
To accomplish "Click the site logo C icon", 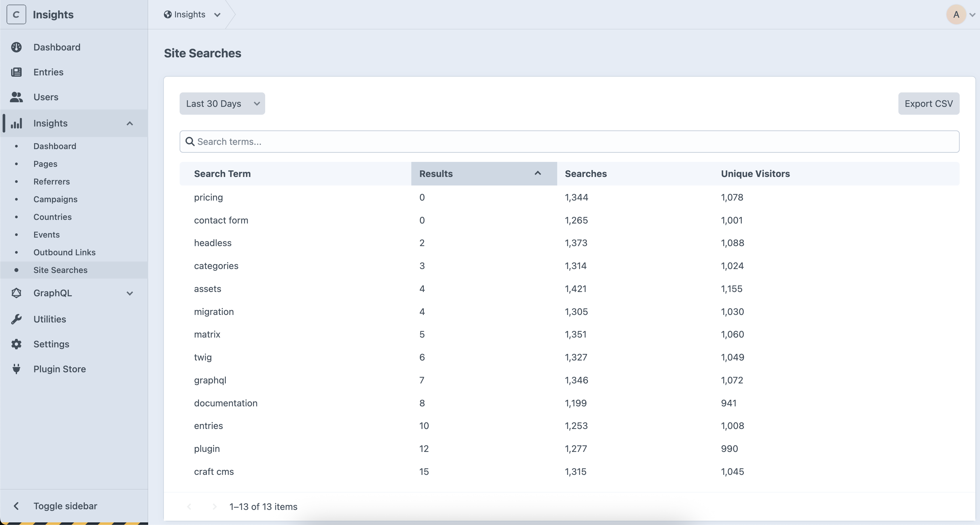I will pos(16,14).
